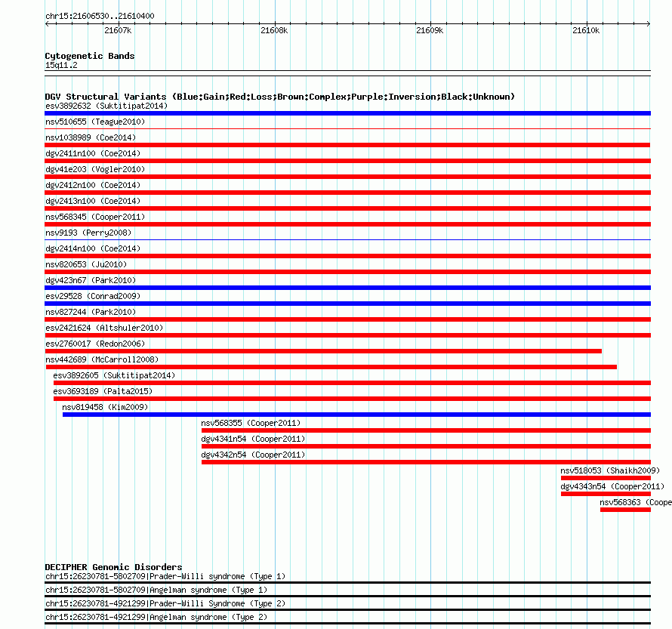
Task: Select the nsv510655 (Teague2010) label
Action: pos(95,122)
